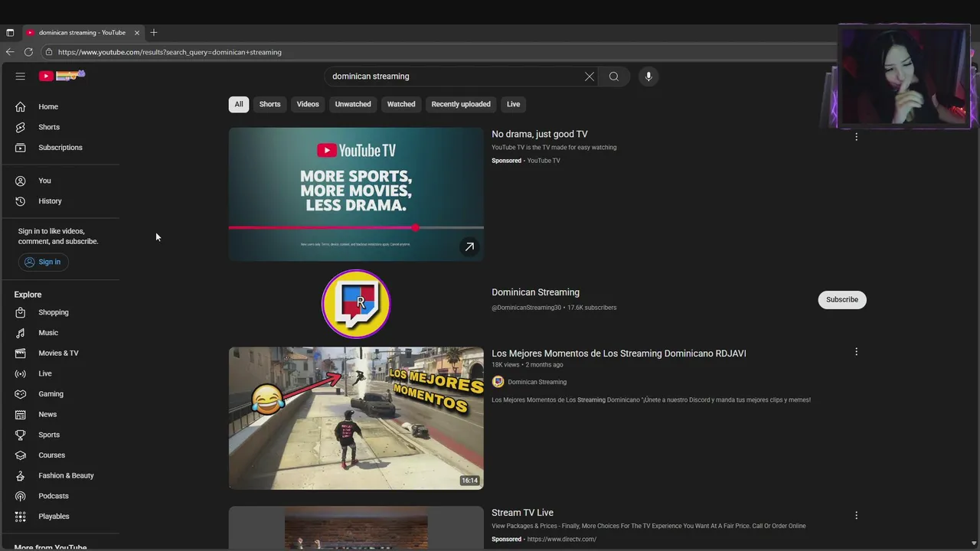The height and width of the screenshot is (551, 980).
Task: Open the hamburger guide menu
Action: (21, 76)
